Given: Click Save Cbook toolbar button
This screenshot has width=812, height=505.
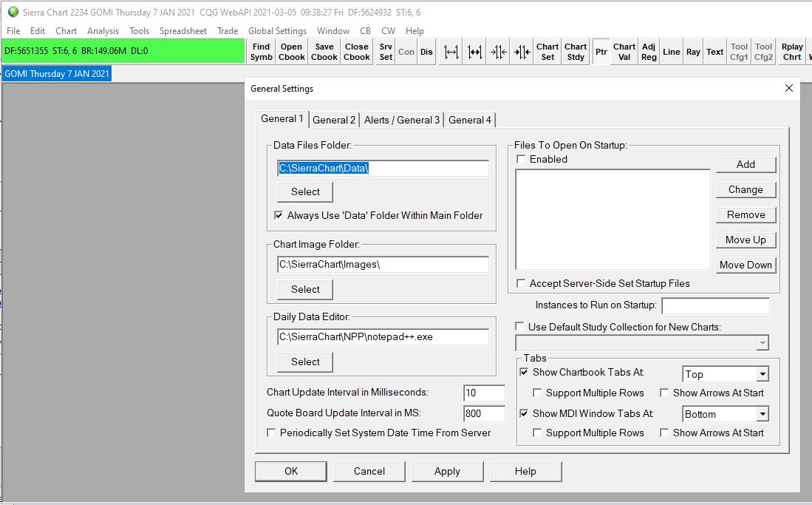Looking at the screenshot, I should [324, 52].
